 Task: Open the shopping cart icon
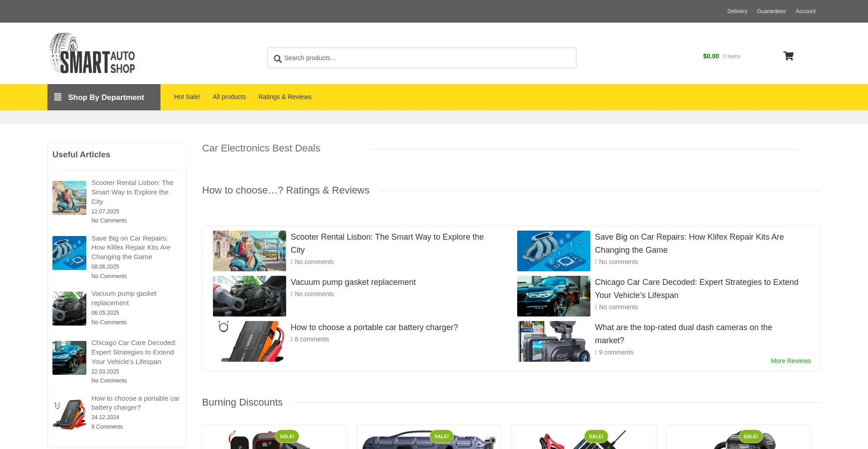(788, 56)
